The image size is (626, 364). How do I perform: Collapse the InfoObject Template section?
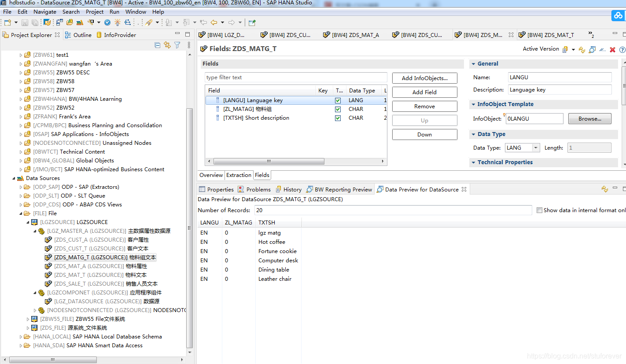(x=473, y=104)
